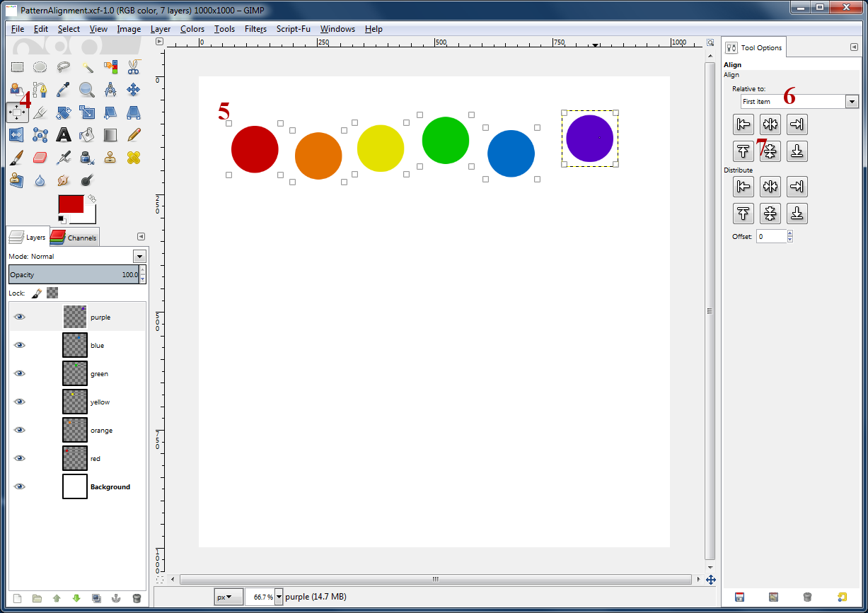Select the Crop tool
Screen dimensions: 868x613
click(x=40, y=112)
